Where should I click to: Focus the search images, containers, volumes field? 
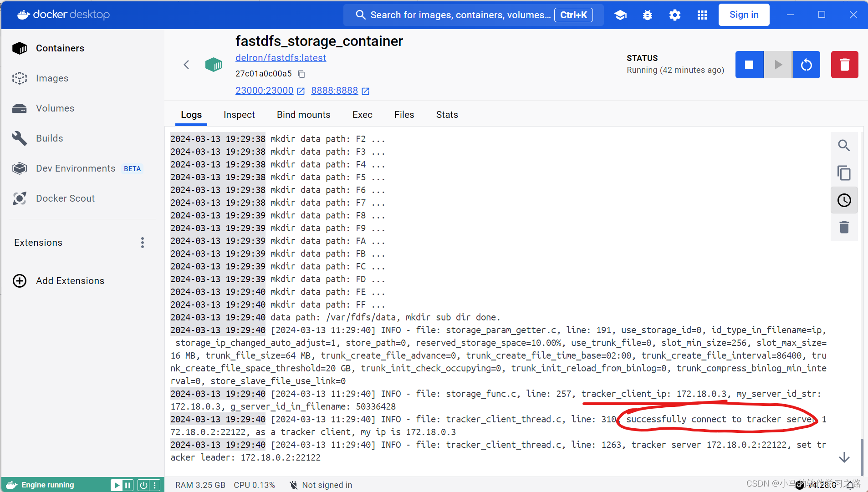473,15
